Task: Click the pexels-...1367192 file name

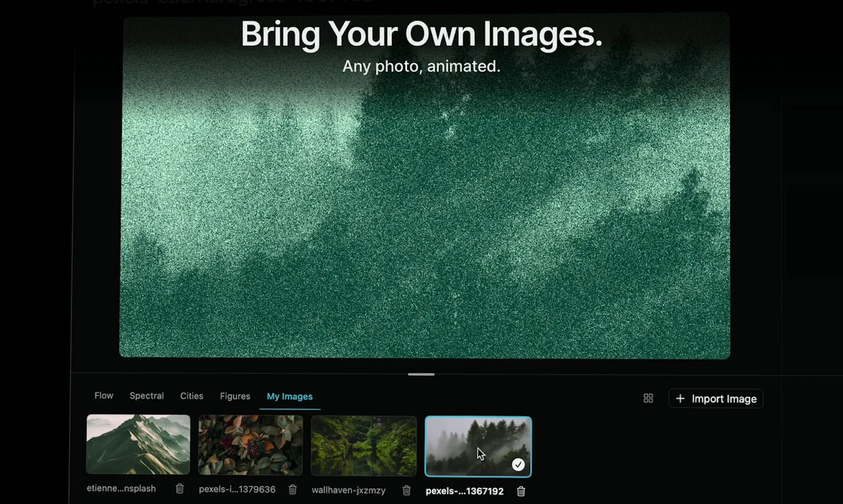Action: click(x=465, y=491)
